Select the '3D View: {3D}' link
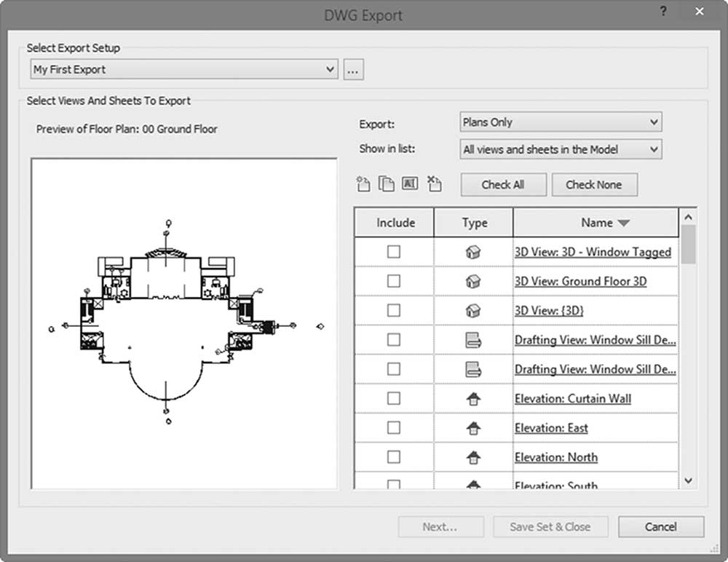 click(x=549, y=311)
